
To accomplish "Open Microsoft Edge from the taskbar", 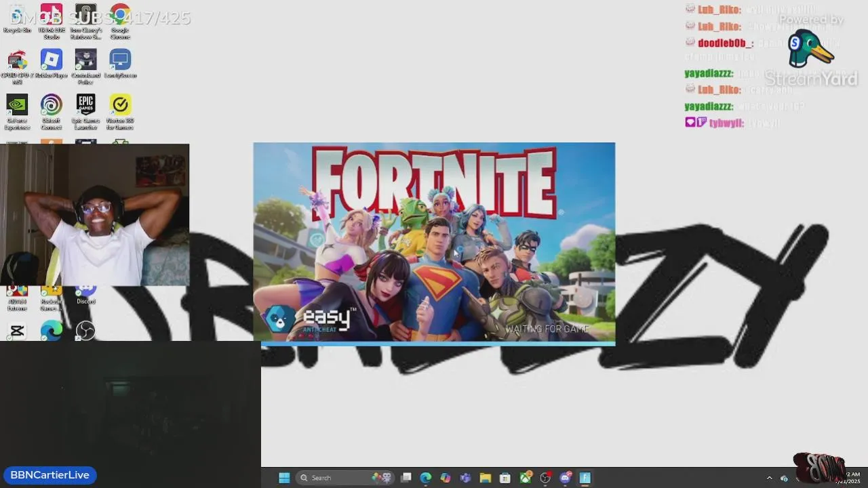I will click(425, 478).
